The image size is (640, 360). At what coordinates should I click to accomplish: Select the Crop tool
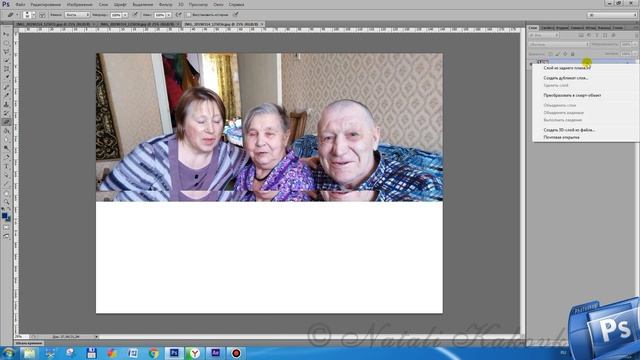[x=6, y=69]
